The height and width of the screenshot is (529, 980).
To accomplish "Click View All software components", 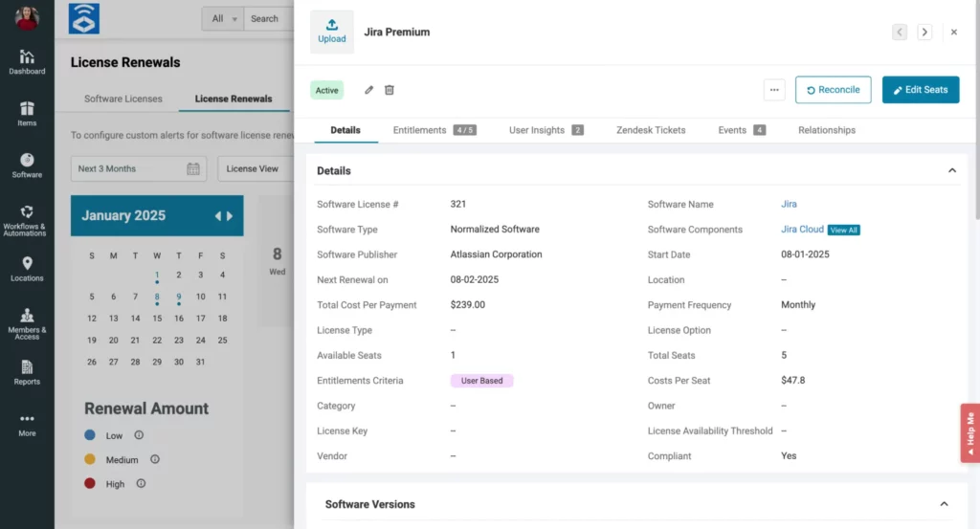I will point(844,230).
